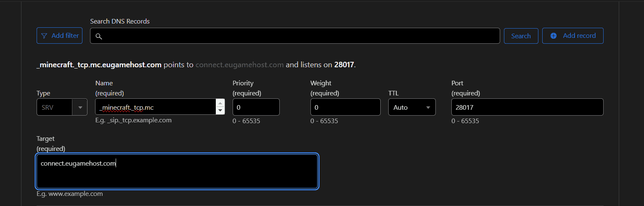Click the Target textarea connect.eugamehost.com

tap(177, 171)
